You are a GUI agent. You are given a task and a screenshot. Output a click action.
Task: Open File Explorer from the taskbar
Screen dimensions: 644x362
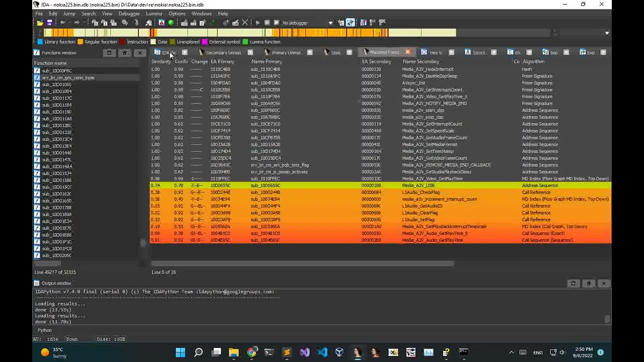[233, 352]
